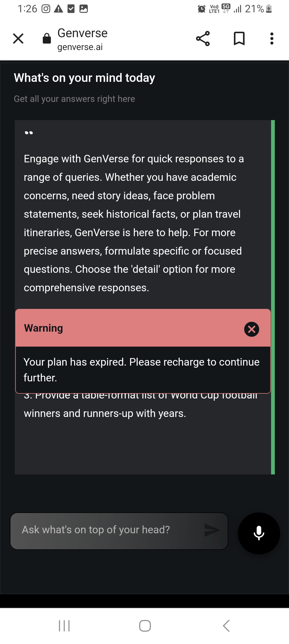Tap the send arrow icon
Screen dimensions: 289x644
pos(212,530)
